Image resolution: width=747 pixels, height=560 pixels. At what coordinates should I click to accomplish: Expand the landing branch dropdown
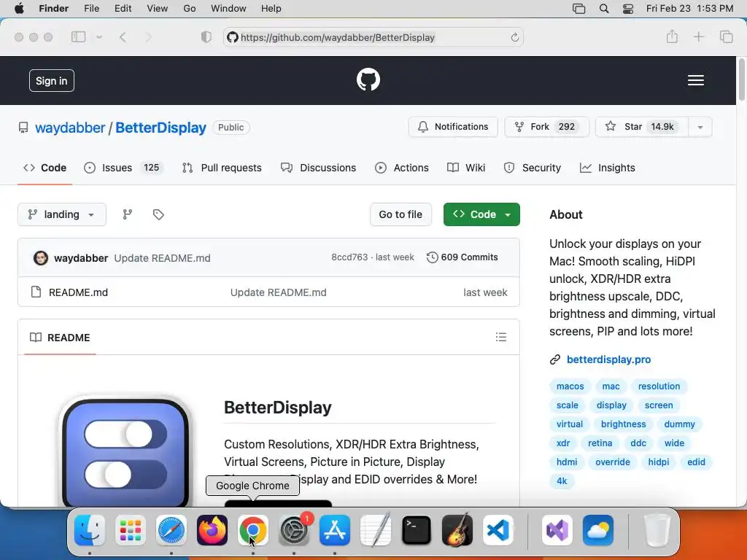[62, 214]
